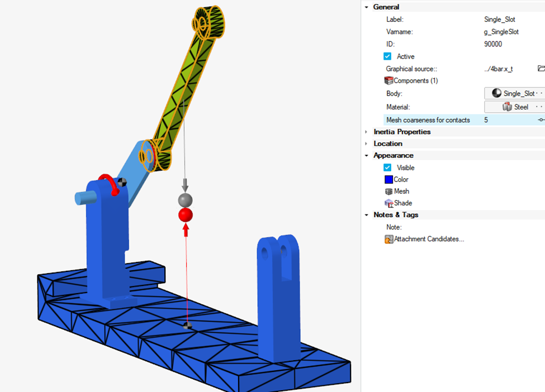Click the Single_Slot body button
This screenshot has width=545, height=392.
(515, 93)
